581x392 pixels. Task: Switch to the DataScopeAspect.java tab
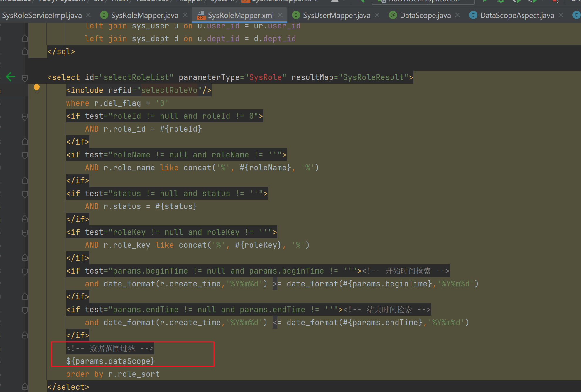pyautogui.click(x=517, y=15)
